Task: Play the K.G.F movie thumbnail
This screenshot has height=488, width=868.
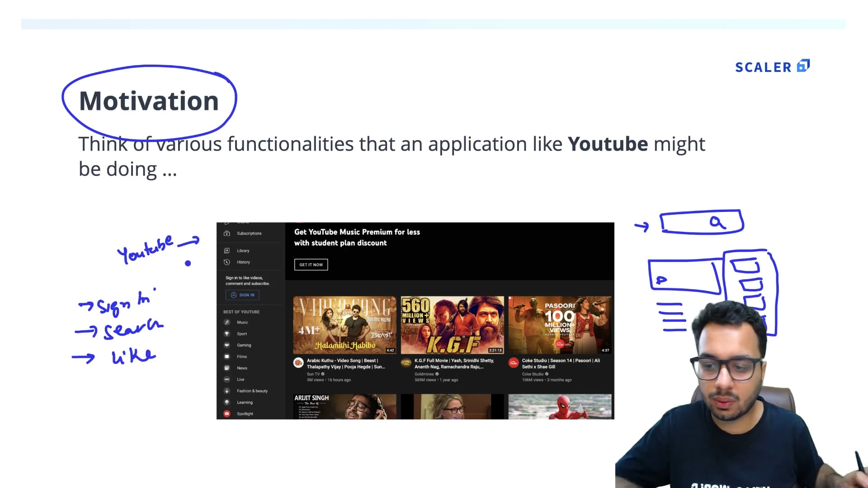Action: point(452,325)
